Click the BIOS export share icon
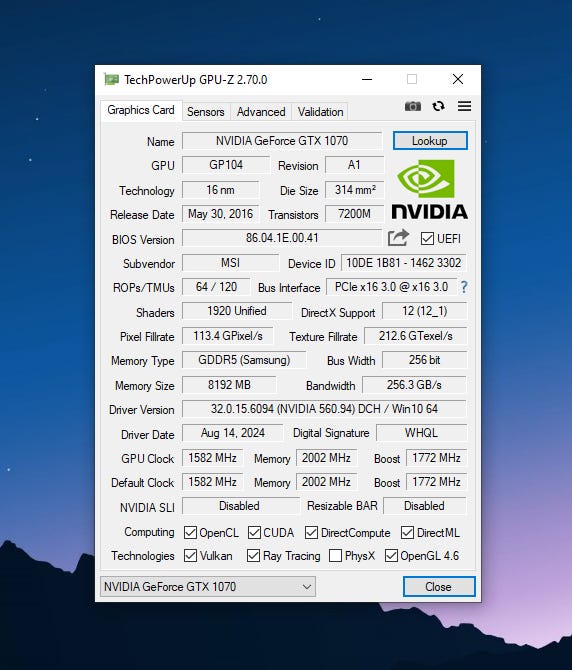 pyautogui.click(x=398, y=238)
